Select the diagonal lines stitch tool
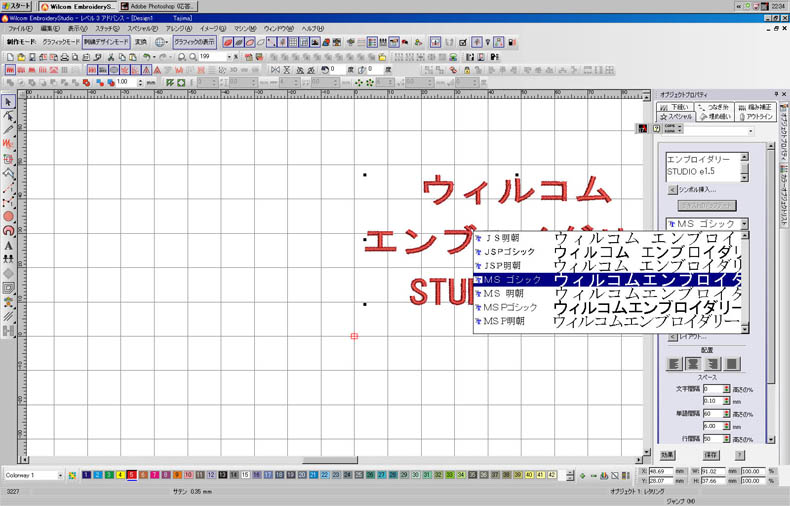This screenshot has width=790, height=506. pyautogui.click(x=8, y=317)
